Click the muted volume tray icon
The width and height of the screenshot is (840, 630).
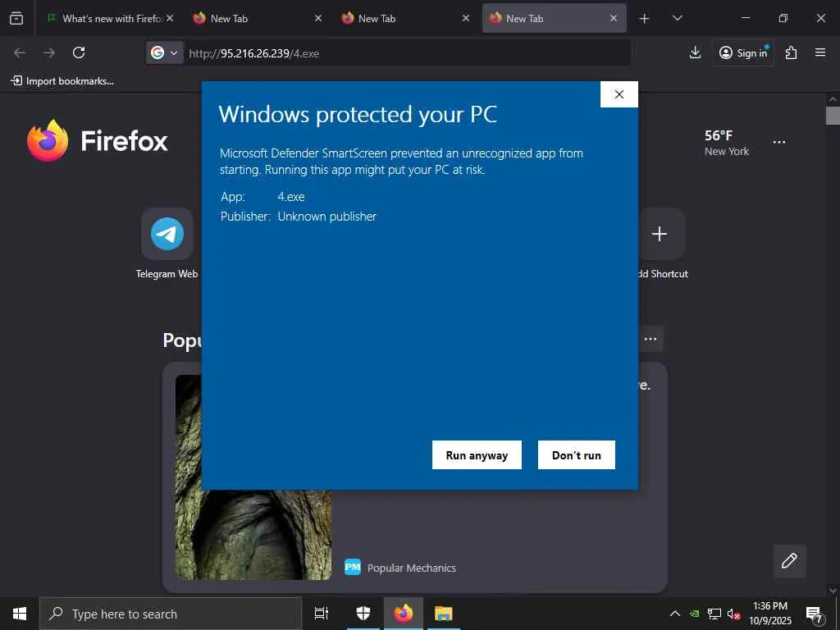point(733,614)
